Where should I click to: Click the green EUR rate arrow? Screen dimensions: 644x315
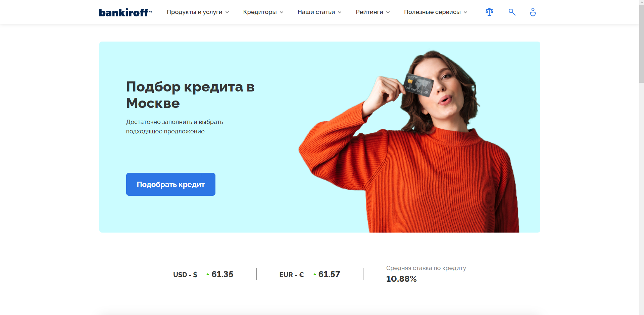(315, 274)
